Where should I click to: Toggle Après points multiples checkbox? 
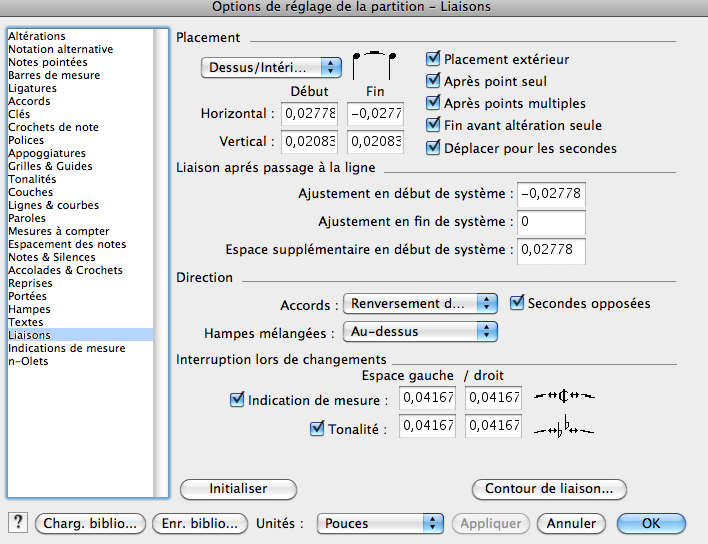tap(433, 103)
